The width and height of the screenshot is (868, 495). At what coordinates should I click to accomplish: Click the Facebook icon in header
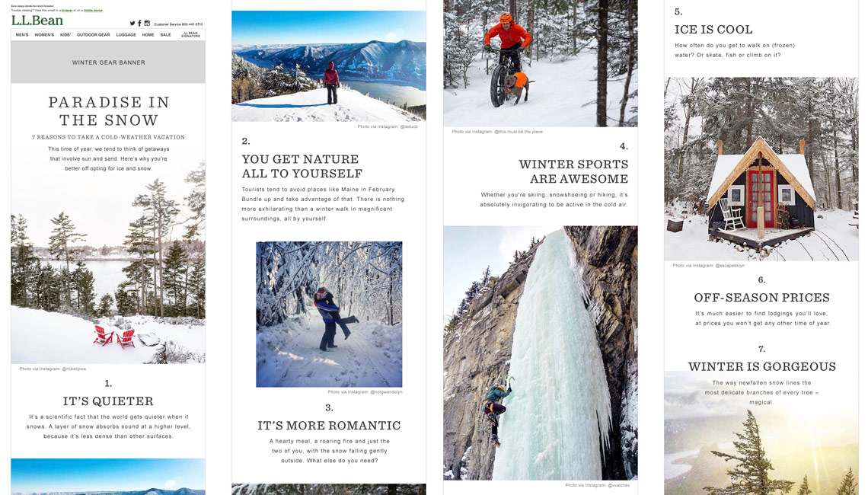139,24
